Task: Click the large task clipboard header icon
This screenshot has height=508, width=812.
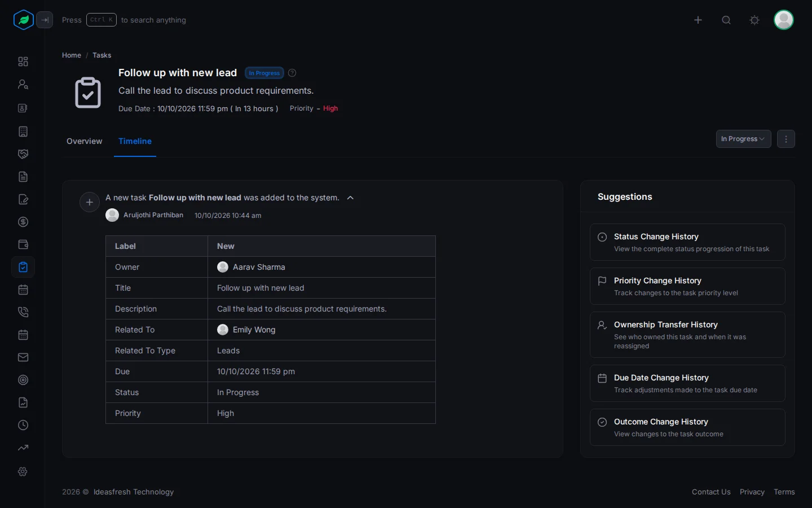Action: 88,93
